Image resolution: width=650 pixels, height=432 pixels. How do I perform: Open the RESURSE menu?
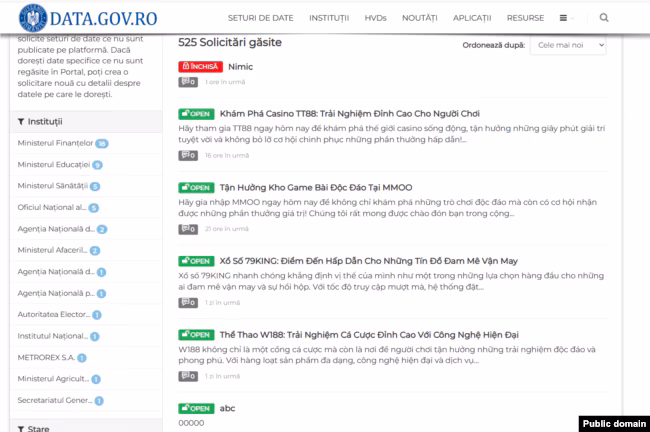(525, 18)
